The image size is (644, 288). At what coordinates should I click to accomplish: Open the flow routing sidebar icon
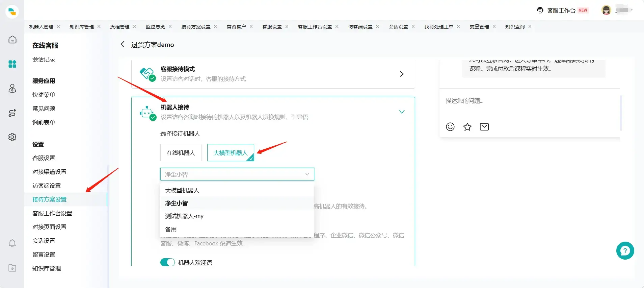pyautogui.click(x=12, y=113)
